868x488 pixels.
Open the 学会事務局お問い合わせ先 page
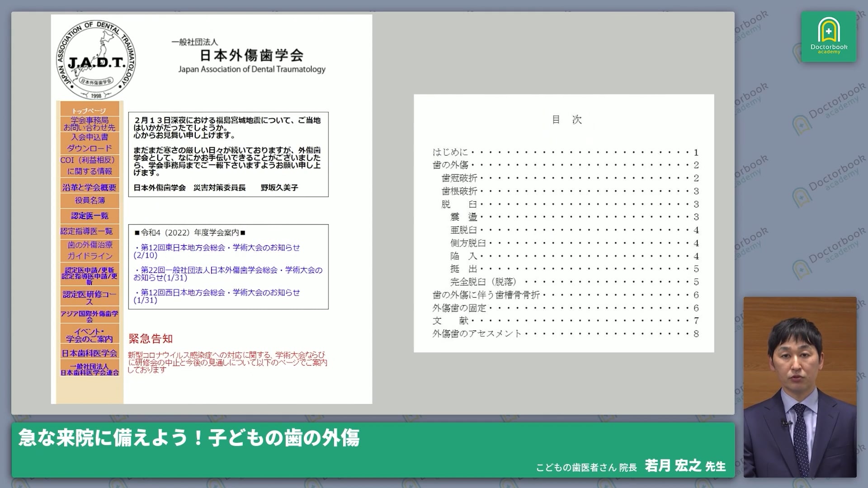tap(89, 124)
